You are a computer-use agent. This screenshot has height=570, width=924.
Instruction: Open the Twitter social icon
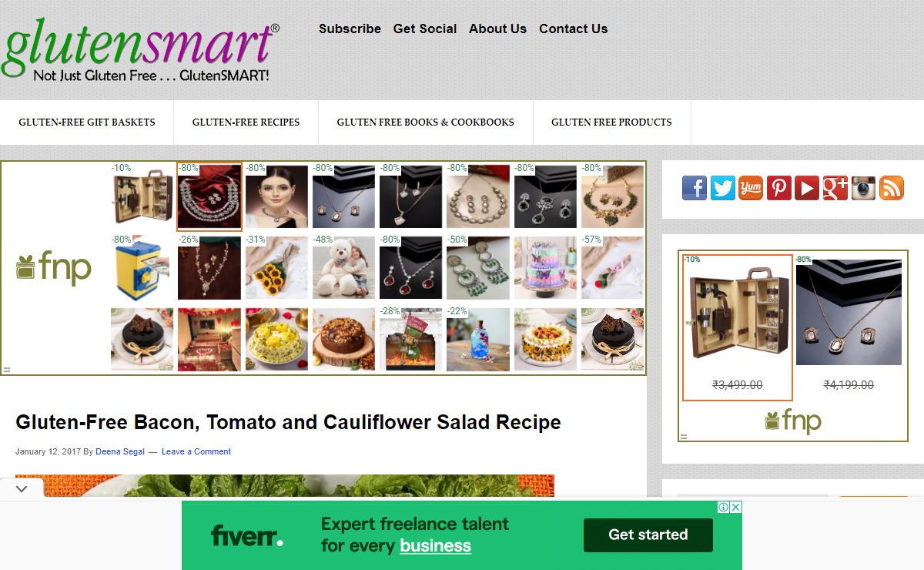coord(722,188)
